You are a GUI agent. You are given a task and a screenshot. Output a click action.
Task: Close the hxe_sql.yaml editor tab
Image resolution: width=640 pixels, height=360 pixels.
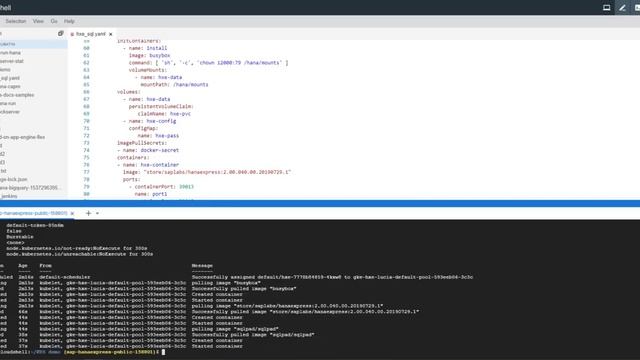(x=111, y=34)
